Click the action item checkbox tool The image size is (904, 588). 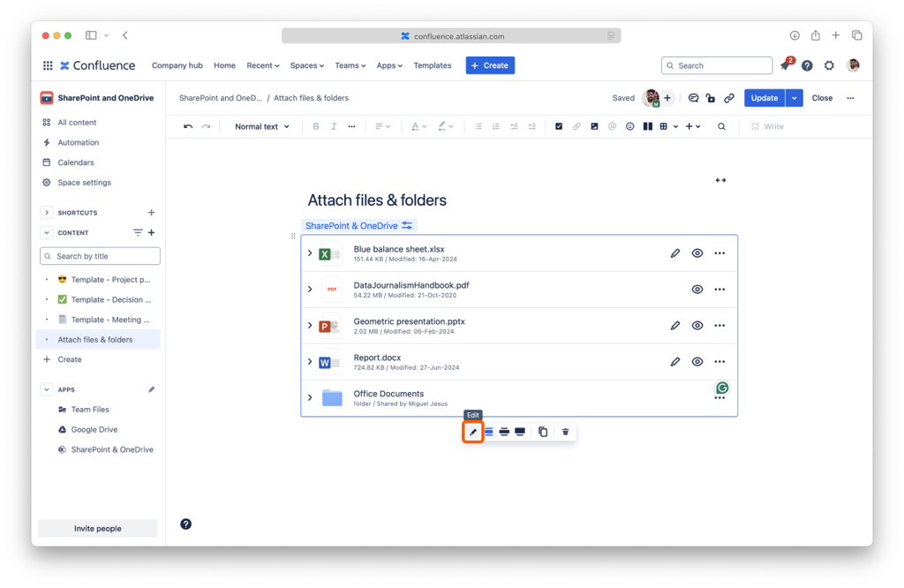559,127
